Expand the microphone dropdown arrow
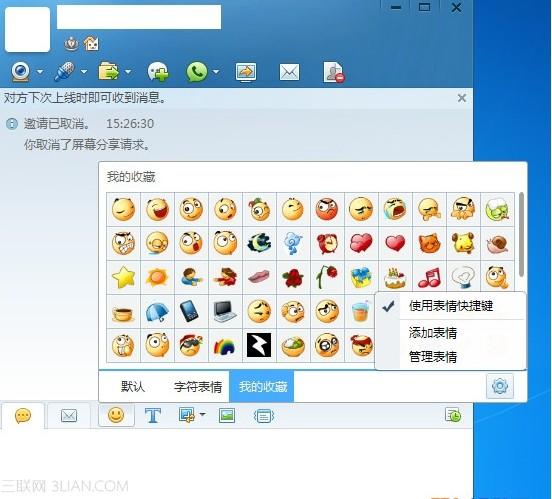The height and width of the screenshot is (499, 552). click(x=84, y=72)
